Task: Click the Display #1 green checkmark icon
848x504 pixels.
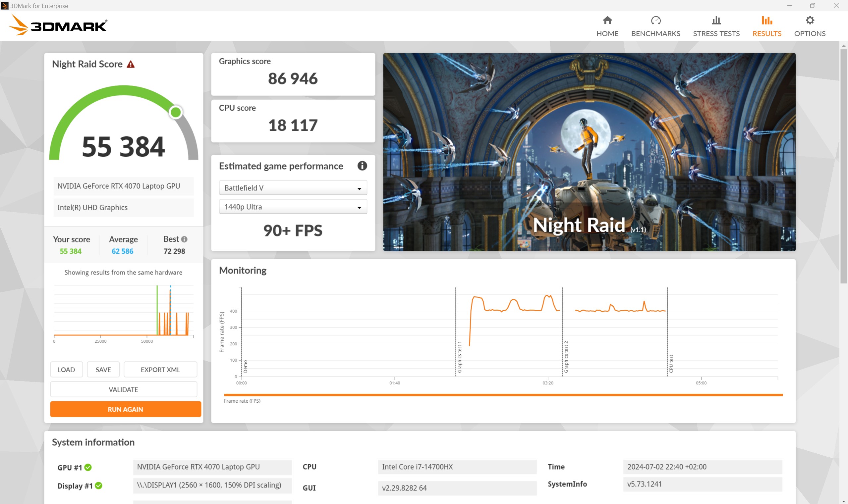Action: pyautogui.click(x=98, y=486)
